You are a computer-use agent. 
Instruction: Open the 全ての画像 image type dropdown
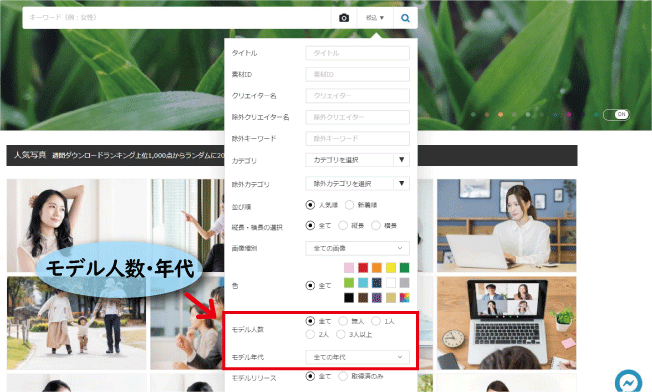(357, 248)
